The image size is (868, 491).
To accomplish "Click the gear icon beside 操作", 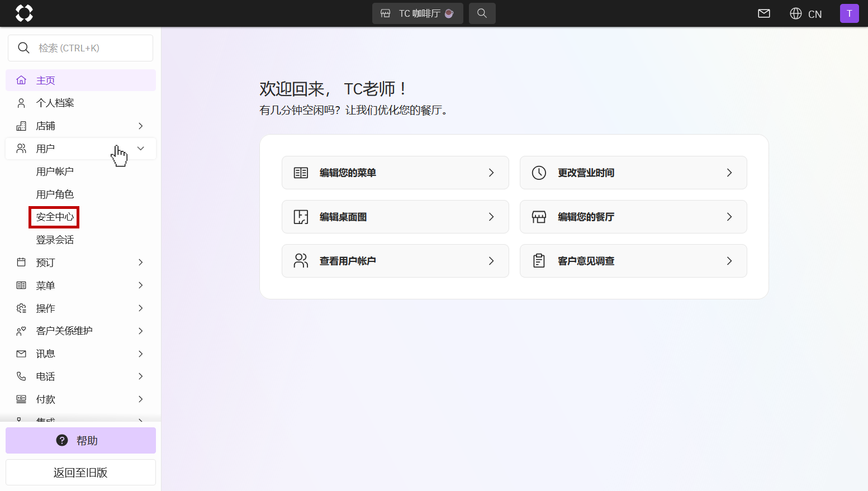I will pyautogui.click(x=21, y=308).
